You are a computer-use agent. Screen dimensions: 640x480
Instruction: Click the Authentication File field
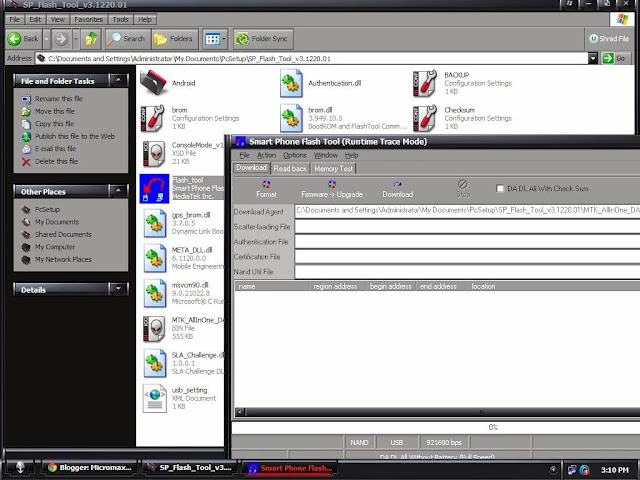(x=467, y=242)
